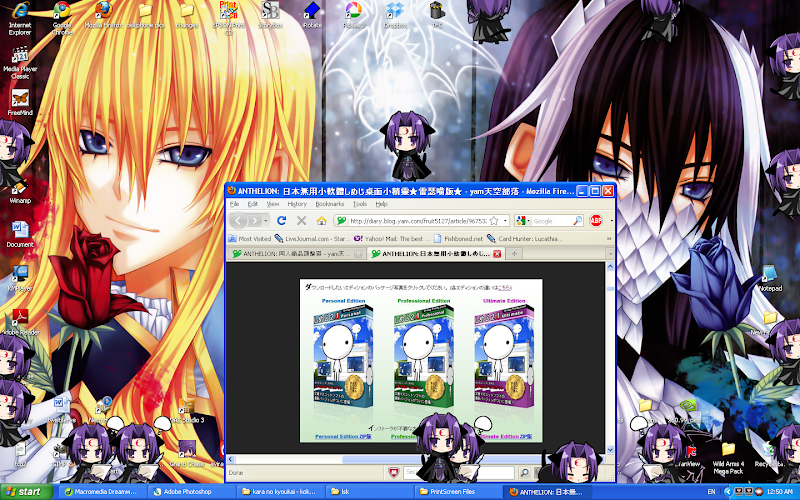Open the Storybox desktop shortcut
800x500 pixels.
pyautogui.click(x=270, y=14)
